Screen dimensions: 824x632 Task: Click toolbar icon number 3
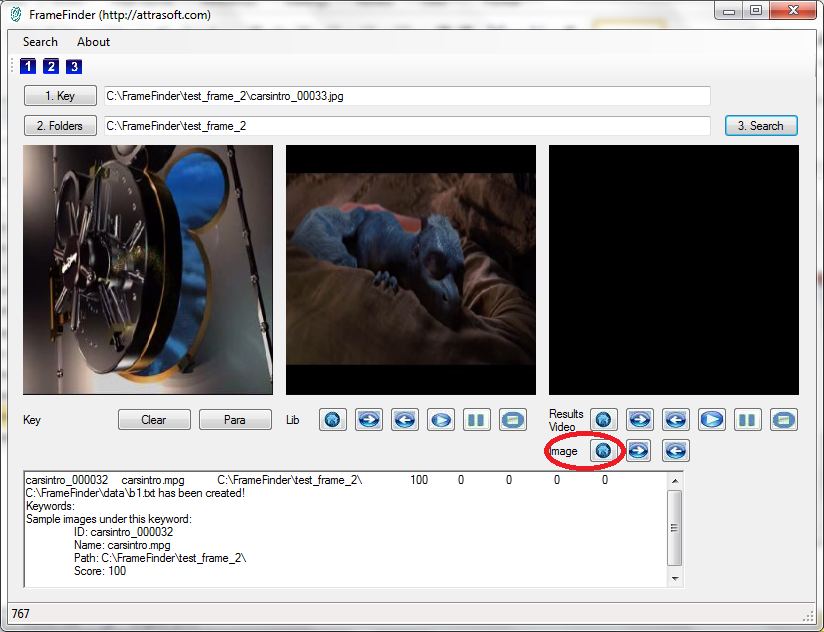[x=74, y=66]
